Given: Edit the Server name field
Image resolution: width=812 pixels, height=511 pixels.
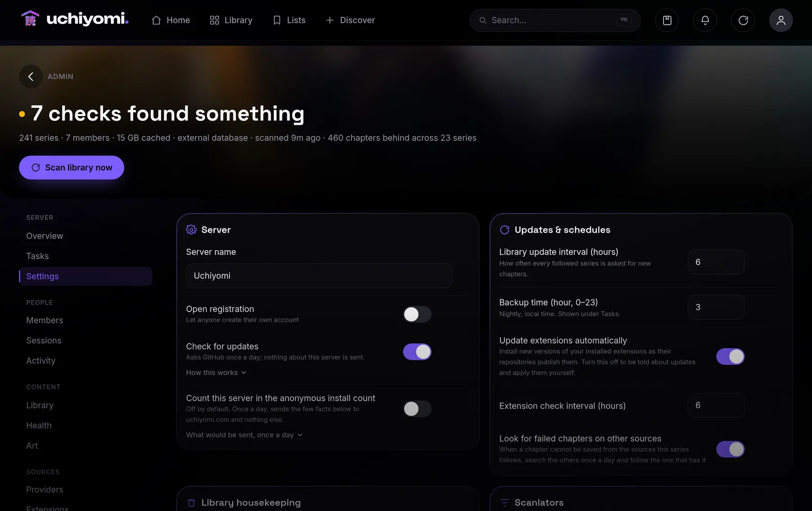Looking at the screenshot, I should 319,276.
